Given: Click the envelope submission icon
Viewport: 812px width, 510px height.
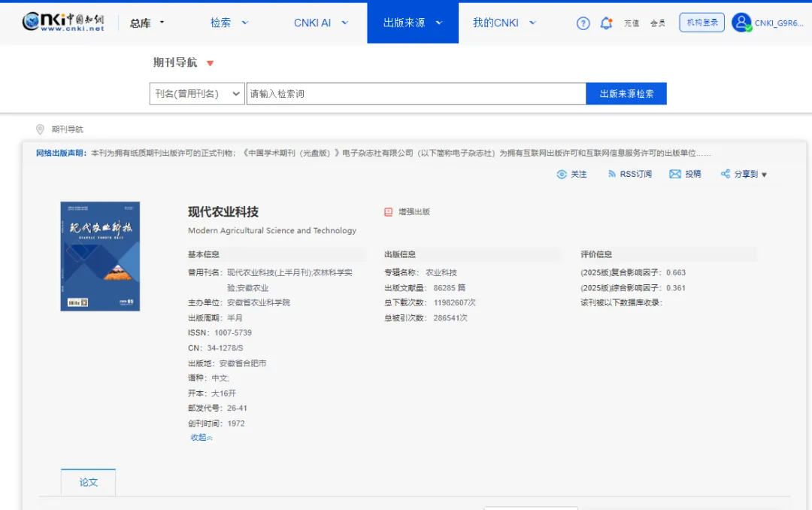Looking at the screenshot, I should [674, 175].
